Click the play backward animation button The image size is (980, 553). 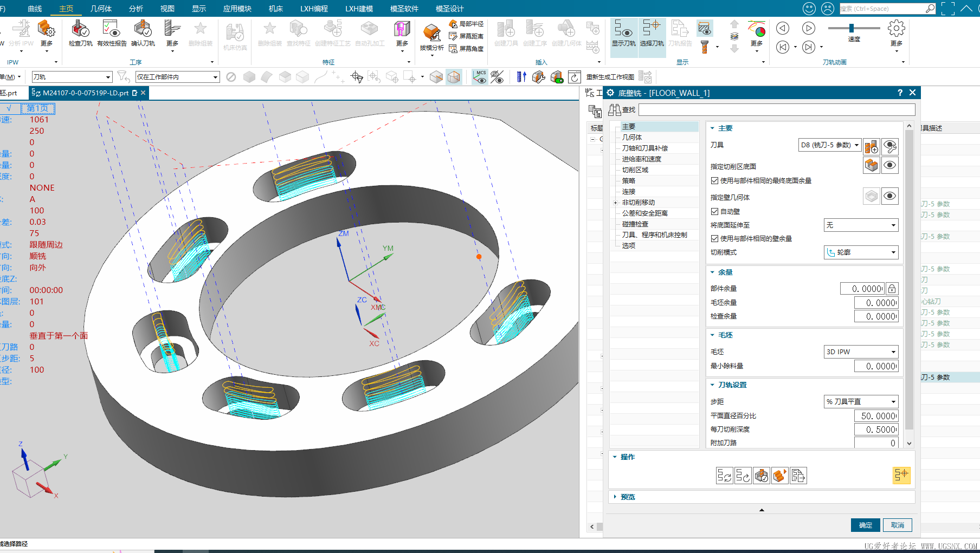click(782, 28)
